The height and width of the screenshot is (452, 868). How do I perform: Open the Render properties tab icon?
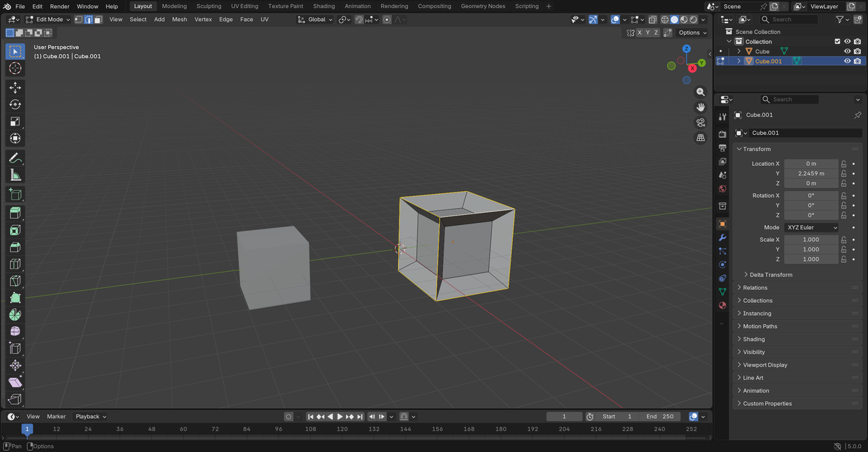click(x=722, y=134)
